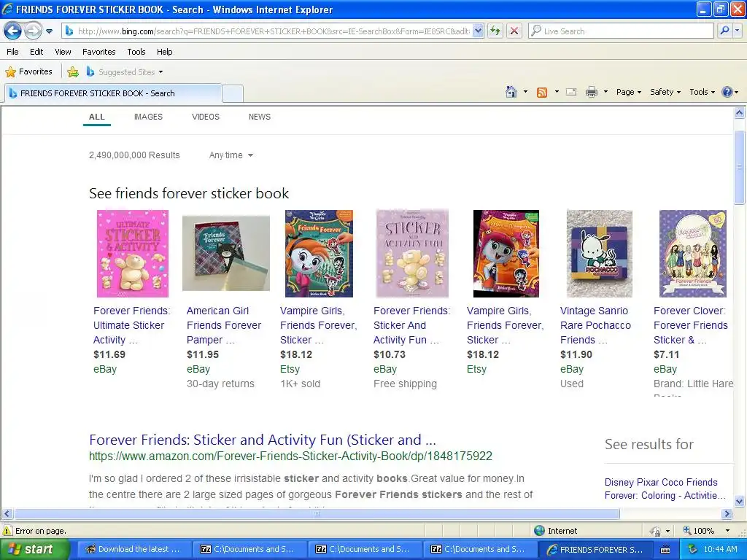Click the Forever Clover book thumbnail
Viewport: 747px width, 560px height.
693,253
